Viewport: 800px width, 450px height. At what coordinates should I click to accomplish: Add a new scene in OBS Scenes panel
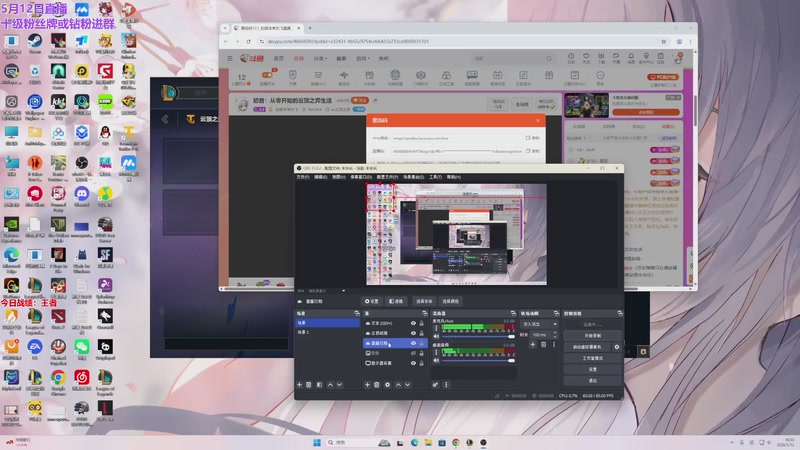coord(299,385)
